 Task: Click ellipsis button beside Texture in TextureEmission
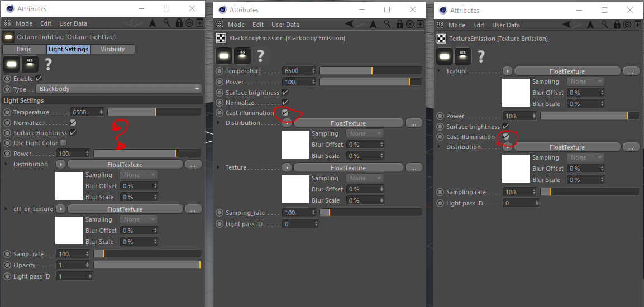click(631, 71)
